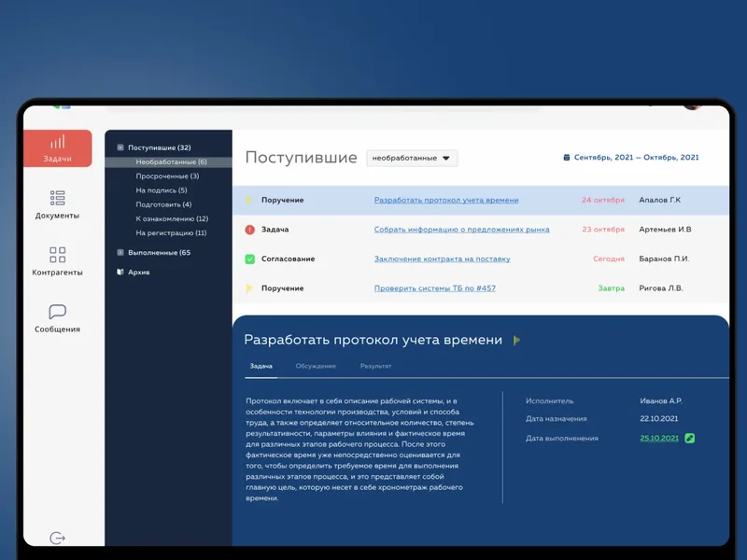Viewport: 747px width, 560px height.
Task: Switch to the Результат tab
Action: coord(375,366)
